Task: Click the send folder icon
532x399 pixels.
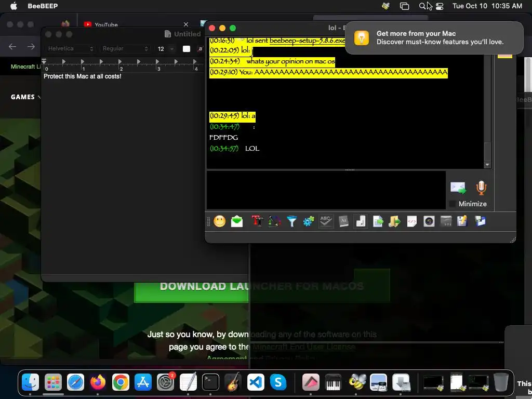Action: [395, 221]
